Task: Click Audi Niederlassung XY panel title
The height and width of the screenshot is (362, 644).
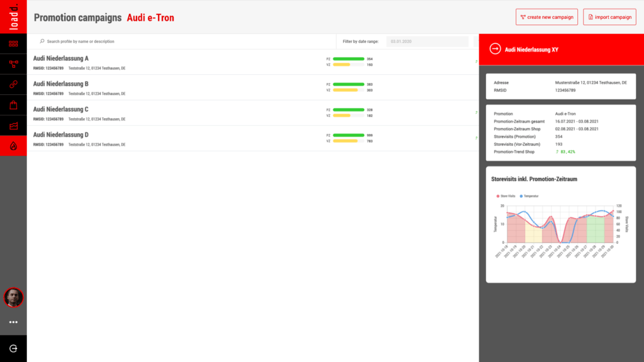Action: 531,49
